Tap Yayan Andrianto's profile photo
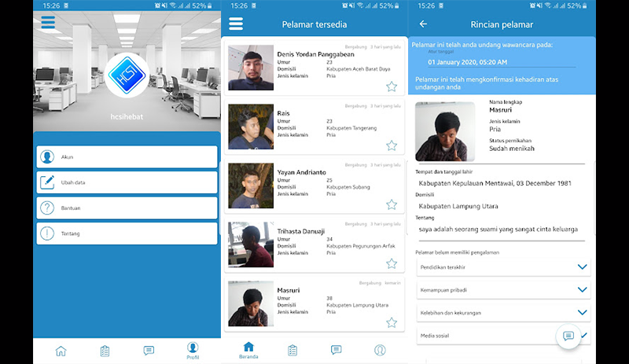629x364 pixels. click(x=251, y=186)
